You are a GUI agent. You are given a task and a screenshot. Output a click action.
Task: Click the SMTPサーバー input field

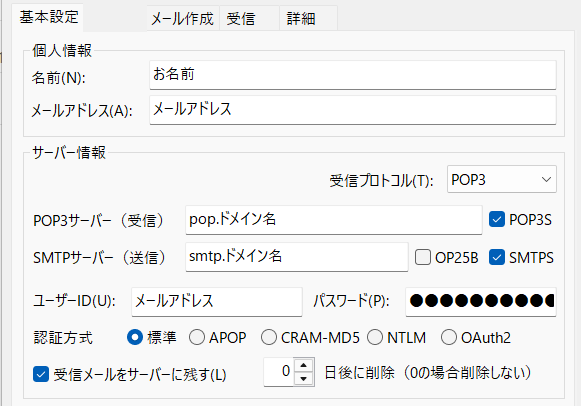pyautogui.click(x=297, y=257)
